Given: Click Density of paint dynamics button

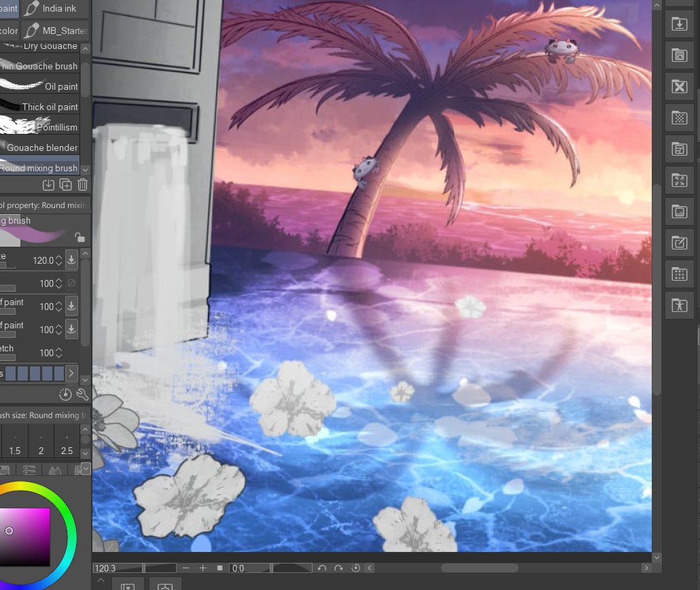Looking at the screenshot, I should pos(71,329).
